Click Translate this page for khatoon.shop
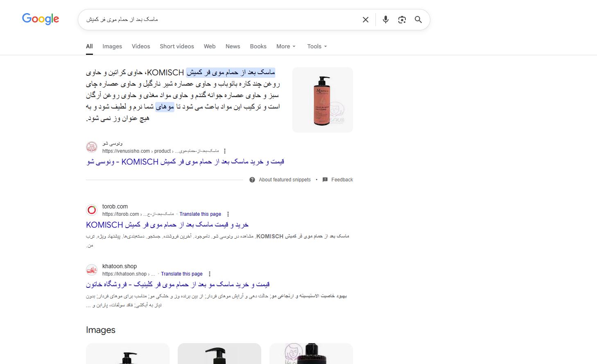Screen dimensions: 597x364 [182, 274]
